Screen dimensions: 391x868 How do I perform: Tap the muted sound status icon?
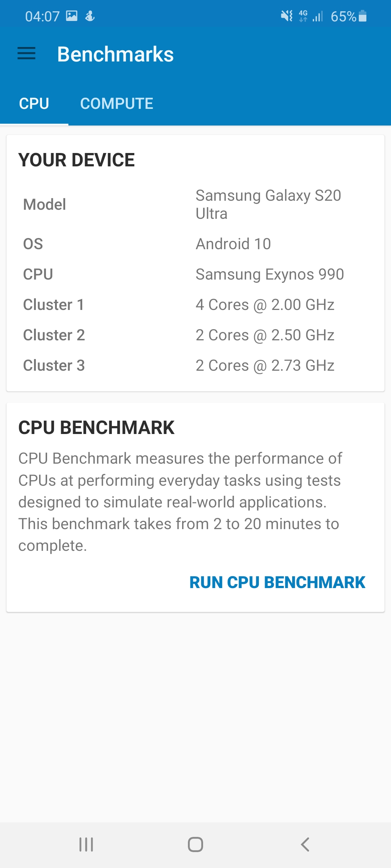(287, 16)
